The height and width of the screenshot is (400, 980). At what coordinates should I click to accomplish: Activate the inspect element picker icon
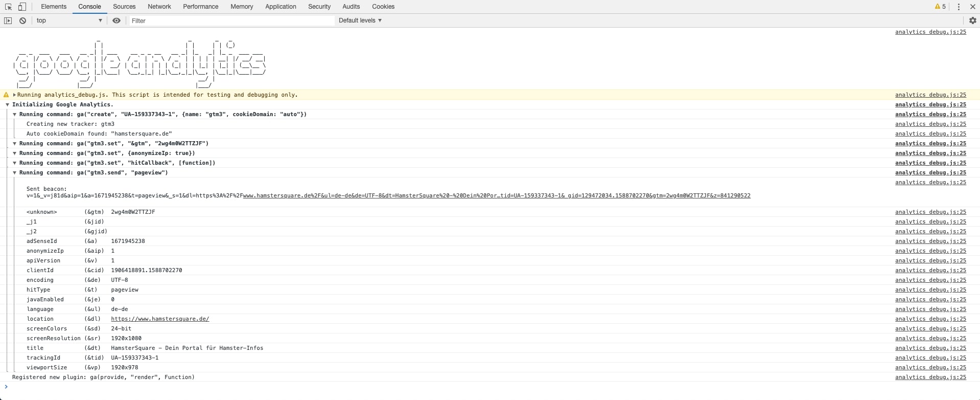pyautogui.click(x=8, y=7)
